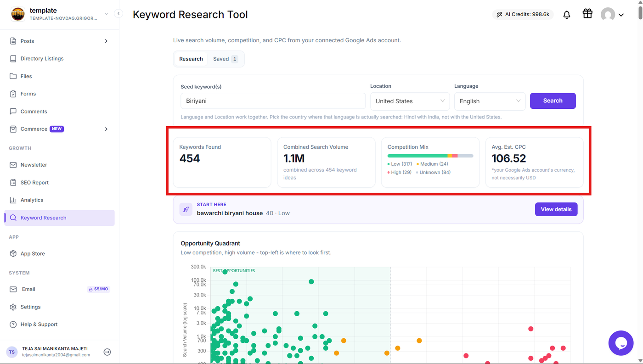Switch to the Saved tab
The height and width of the screenshot is (364, 643).
pos(225,59)
